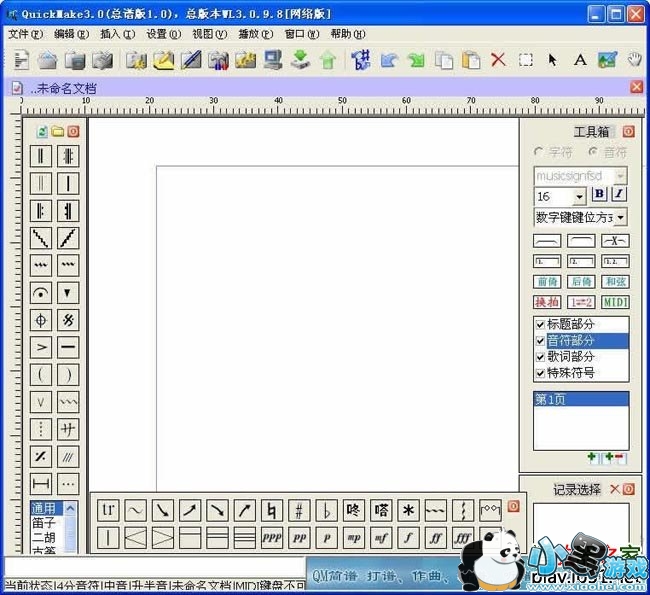Toggle the 标题部分 checkbox
Viewport: 650px width, 595px height.
(540, 324)
